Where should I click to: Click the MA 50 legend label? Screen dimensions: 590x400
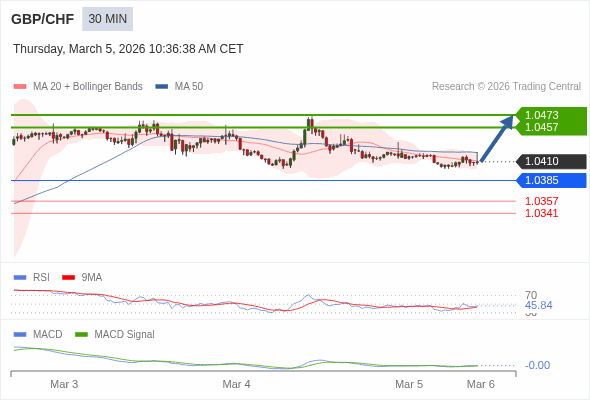click(189, 87)
